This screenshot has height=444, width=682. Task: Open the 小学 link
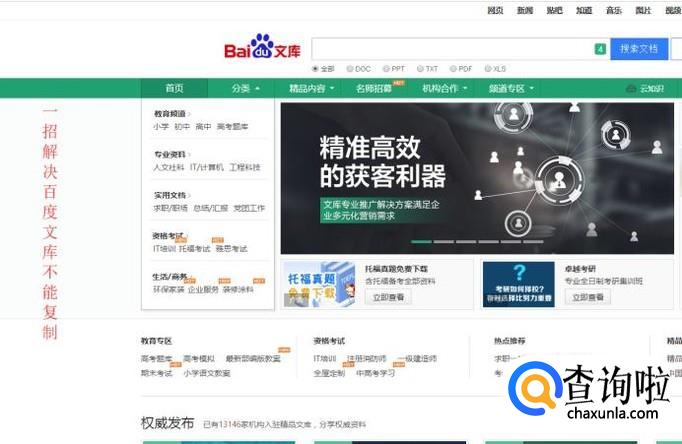[x=161, y=127]
